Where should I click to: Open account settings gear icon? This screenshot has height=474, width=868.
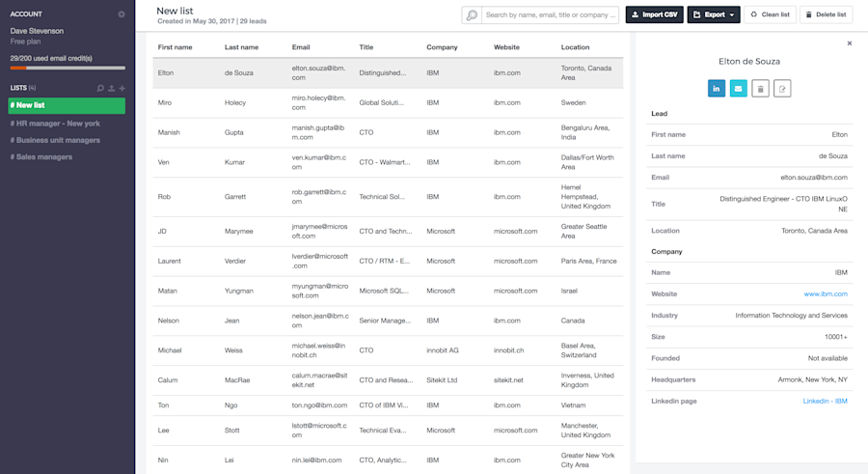coord(122,14)
